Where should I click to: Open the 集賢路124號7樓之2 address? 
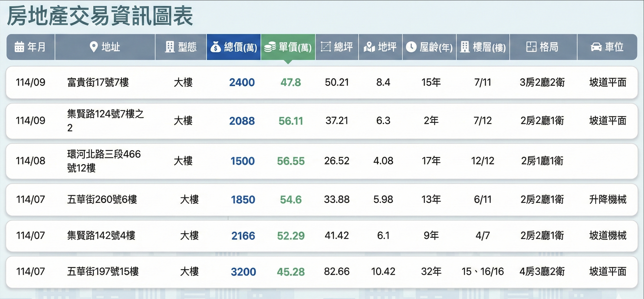[106, 121]
